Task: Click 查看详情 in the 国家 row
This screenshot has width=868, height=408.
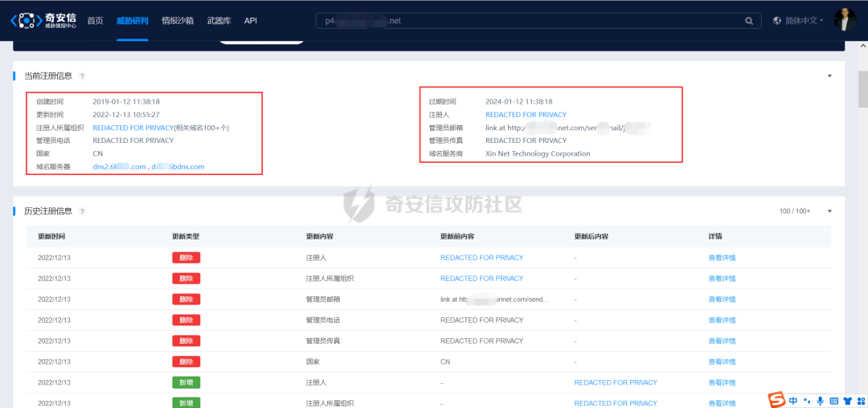Action: 722,361
